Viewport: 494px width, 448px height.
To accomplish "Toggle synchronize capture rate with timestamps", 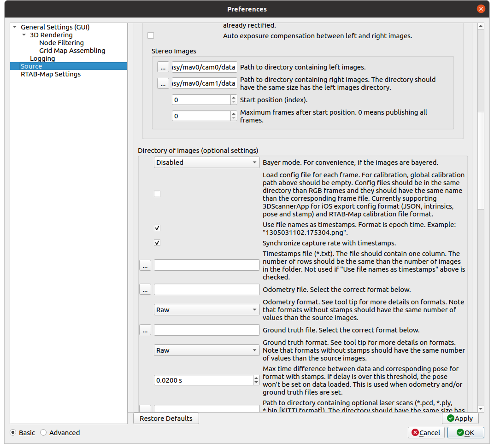I will (157, 243).
